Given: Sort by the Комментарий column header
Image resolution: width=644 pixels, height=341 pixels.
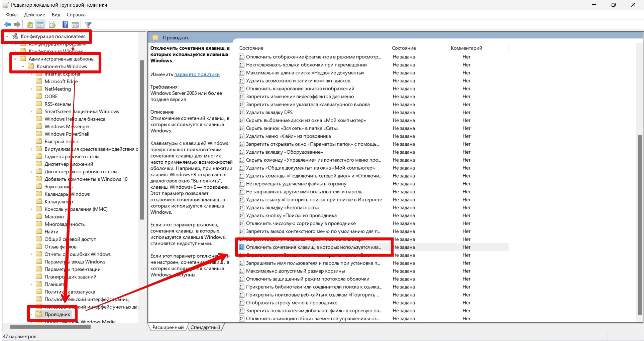Looking at the screenshot, I should (x=466, y=48).
